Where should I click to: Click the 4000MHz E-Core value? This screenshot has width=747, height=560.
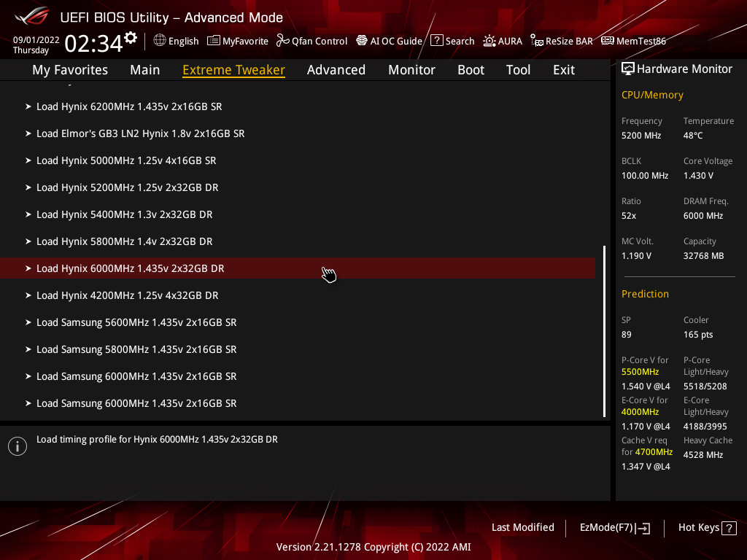coord(640,412)
